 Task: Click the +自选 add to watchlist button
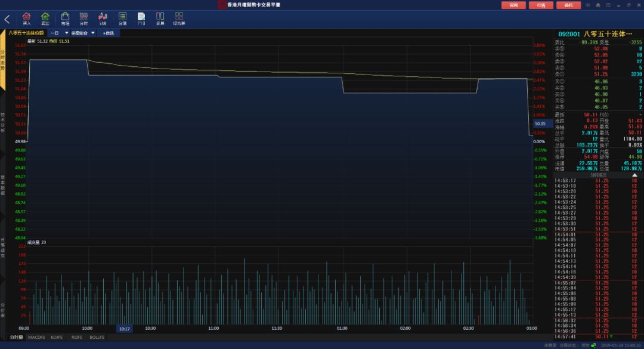pyautogui.click(x=109, y=33)
